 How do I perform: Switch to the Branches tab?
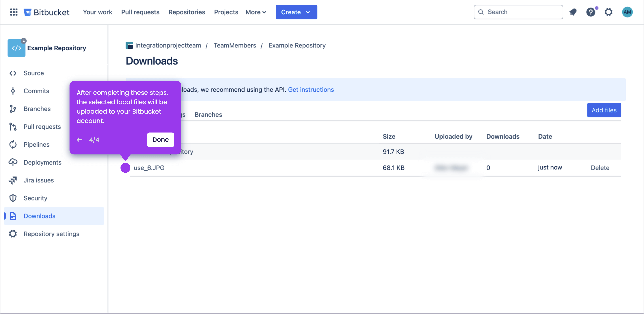pyautogui.click(x=208, y=115)
